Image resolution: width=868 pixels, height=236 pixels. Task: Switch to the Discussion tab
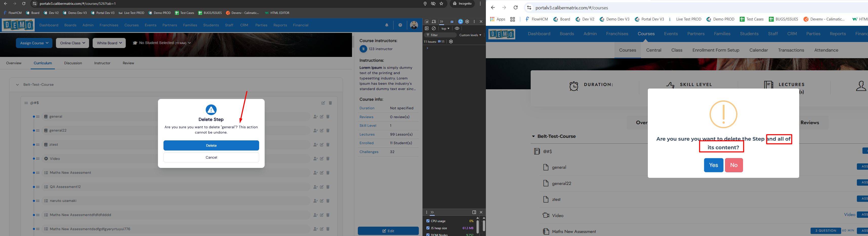point(73,63)
